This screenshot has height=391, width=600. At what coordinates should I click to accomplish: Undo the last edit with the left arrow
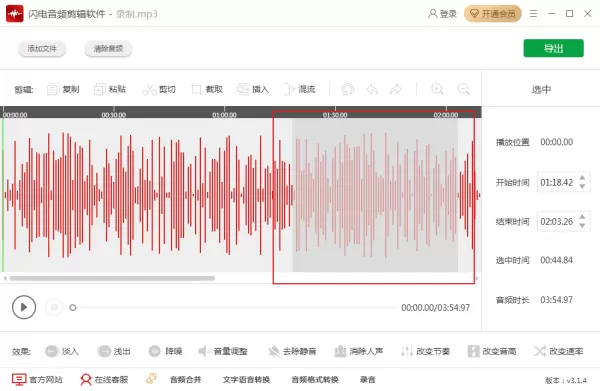pyautogui.click(x=372, y=89)
